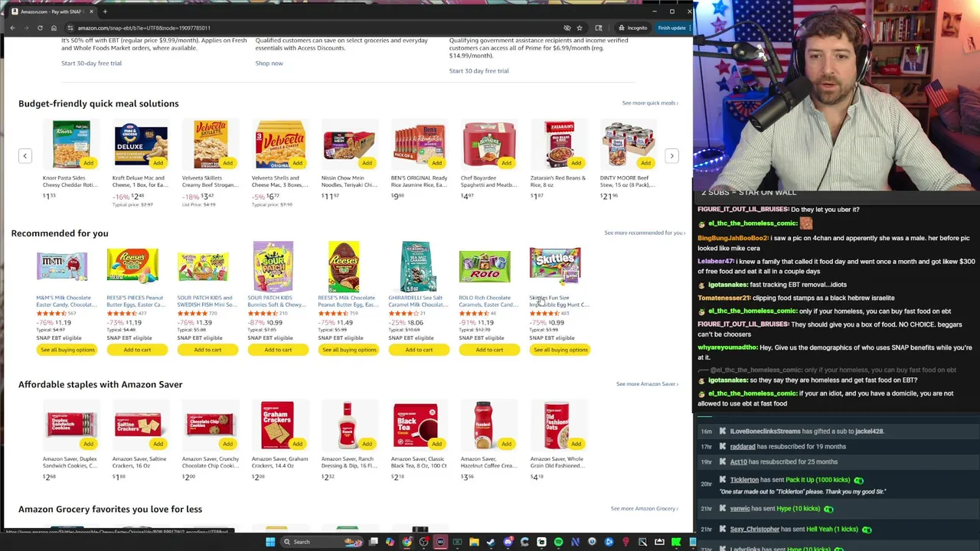Advance the quick meals carousel right
This screenshot has height=551, width=980.
671,156
